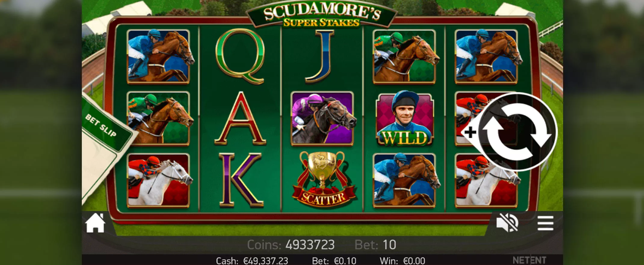Screen dimensions: 644x265
Task: Click the Bet 10 coins value
Action: (x=375, y=245)
